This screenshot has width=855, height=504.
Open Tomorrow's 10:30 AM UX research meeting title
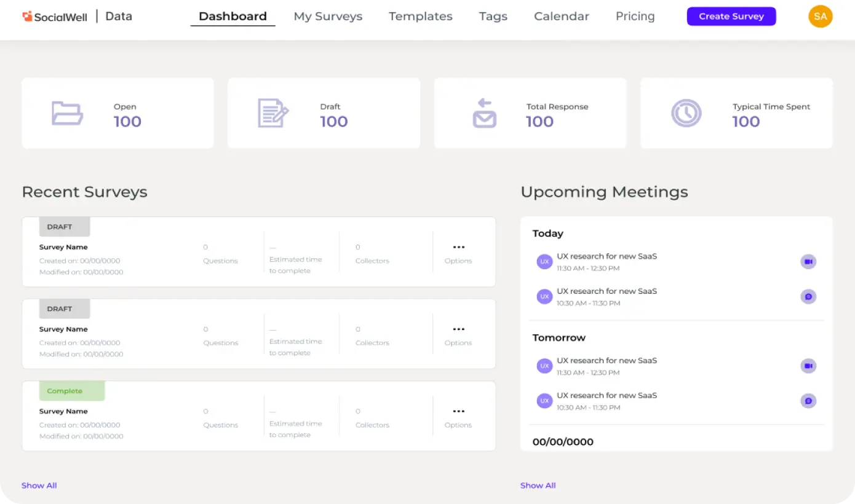(x=607, y=396)
